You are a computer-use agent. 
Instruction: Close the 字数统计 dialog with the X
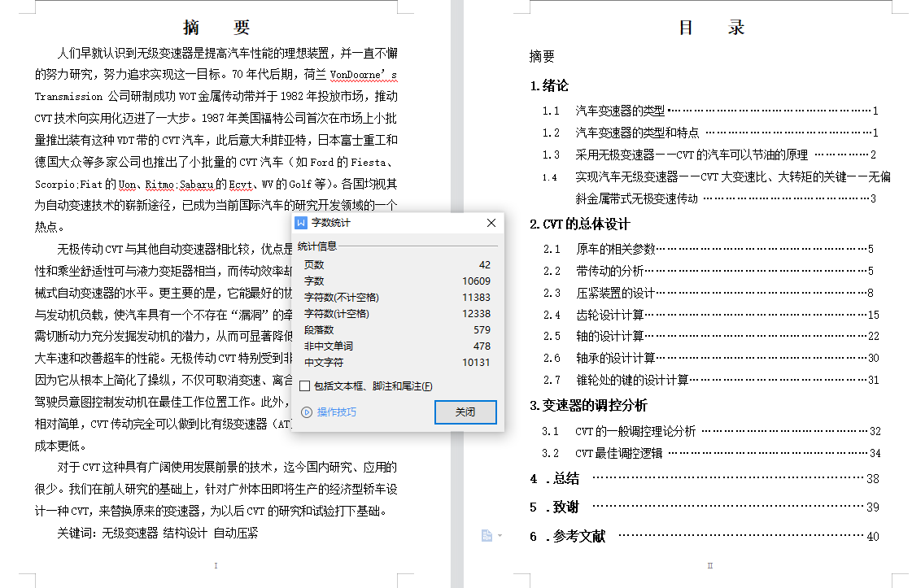click(491, 223)
